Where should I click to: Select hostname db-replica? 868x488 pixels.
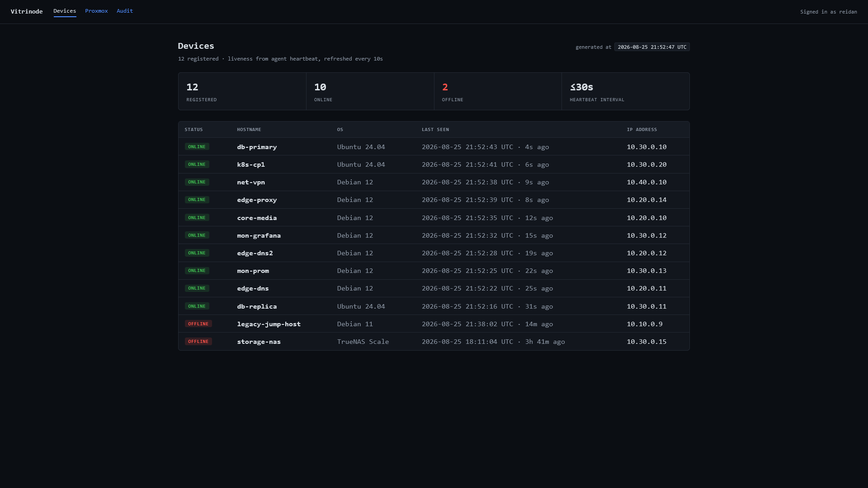point(257,306)
